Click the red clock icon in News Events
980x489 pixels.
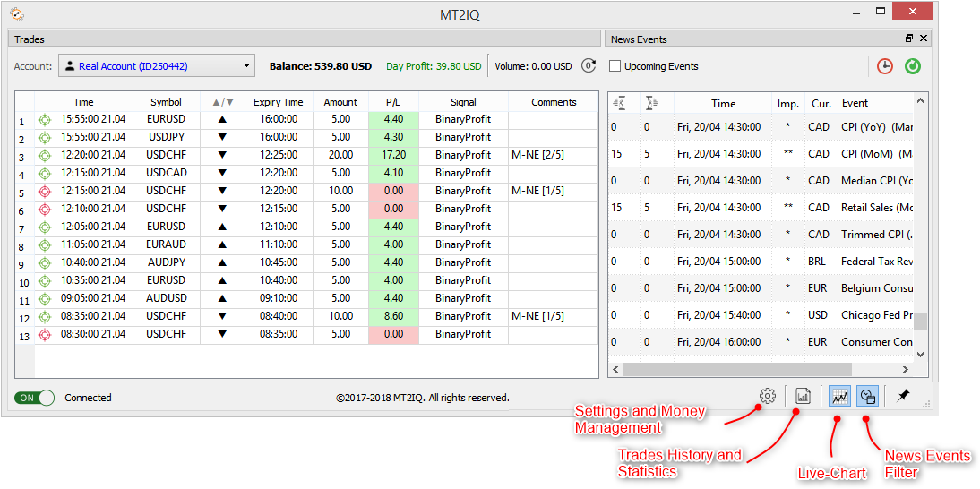pyautogui.click(x=884, y=66)
